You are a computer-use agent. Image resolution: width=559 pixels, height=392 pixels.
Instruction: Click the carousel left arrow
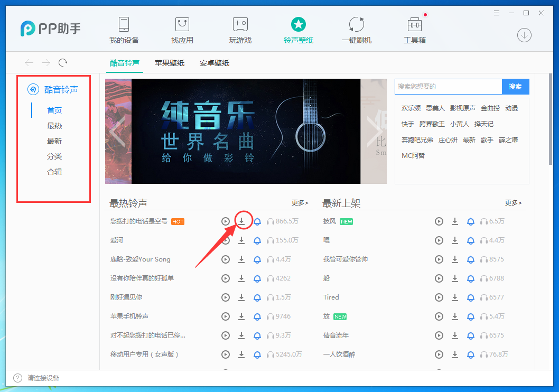click(116, 131)
